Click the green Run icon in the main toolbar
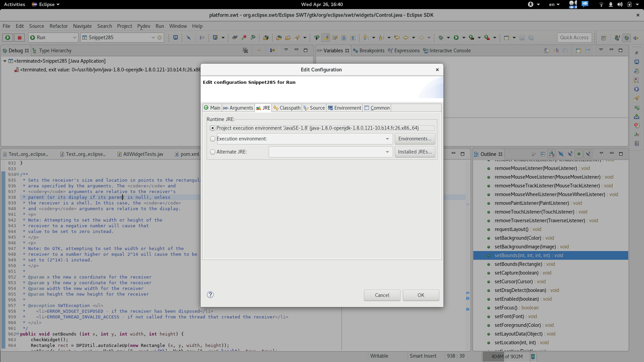The image size is (644, 362). [456, 38]
